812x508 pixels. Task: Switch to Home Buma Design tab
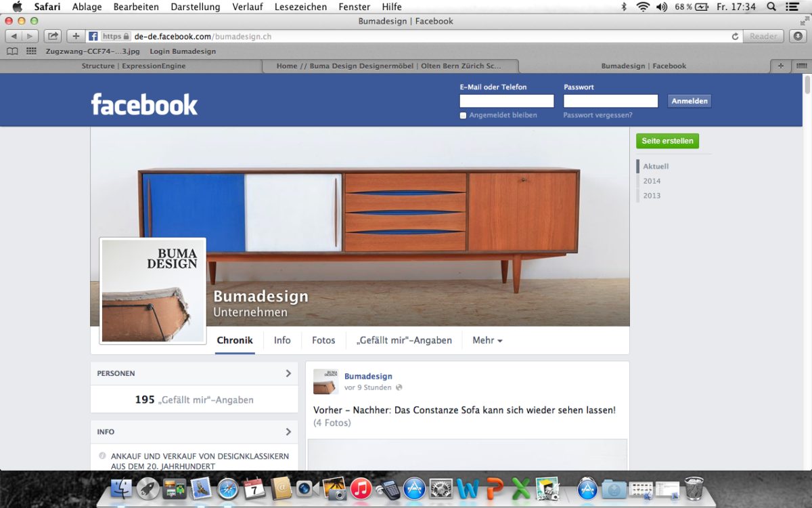[389, 66]
